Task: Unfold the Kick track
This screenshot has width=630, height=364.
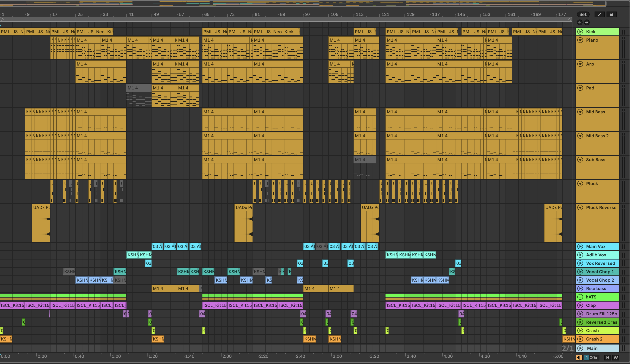Action: 580,32
